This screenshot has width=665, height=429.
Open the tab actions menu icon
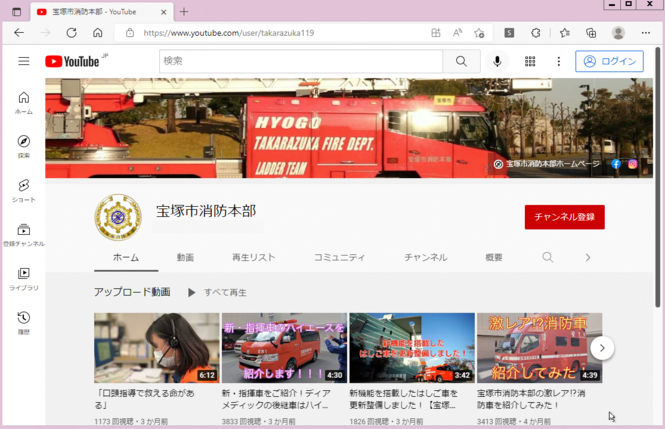[x=16, y=12]
